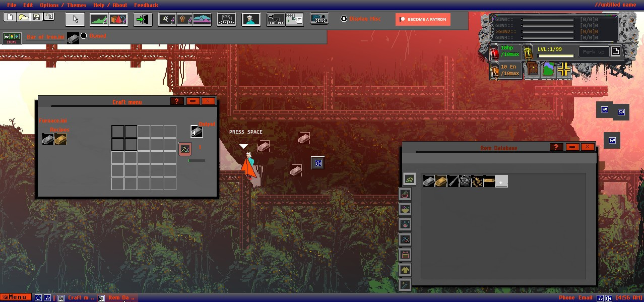Viewport: 644px width, 302px height.
Task: Click the yellow cross icon in HUD
Action: (563, 70)
